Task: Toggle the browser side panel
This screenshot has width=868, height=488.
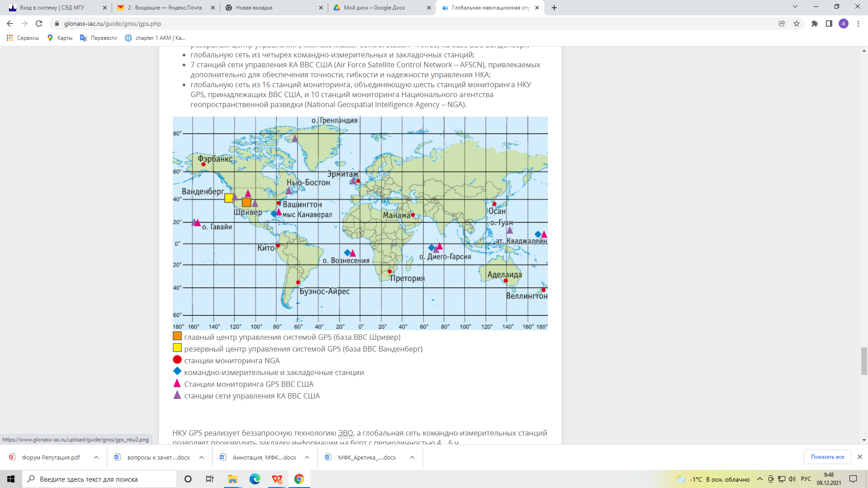Action: click(829, 23)
